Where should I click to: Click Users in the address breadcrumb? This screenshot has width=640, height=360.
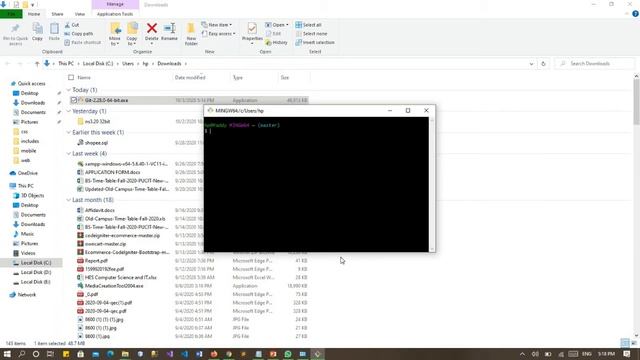(128, 64)
